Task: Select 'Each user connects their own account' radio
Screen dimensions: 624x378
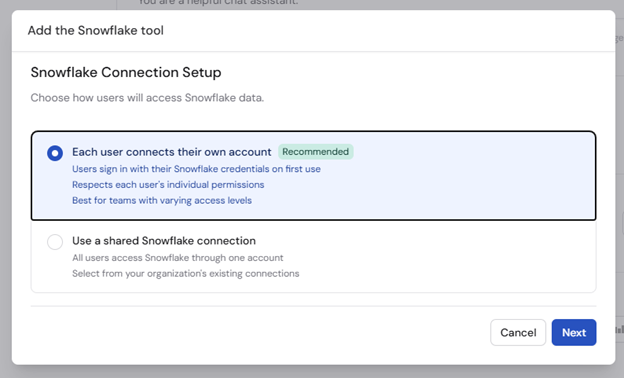Action: [55, 153]
